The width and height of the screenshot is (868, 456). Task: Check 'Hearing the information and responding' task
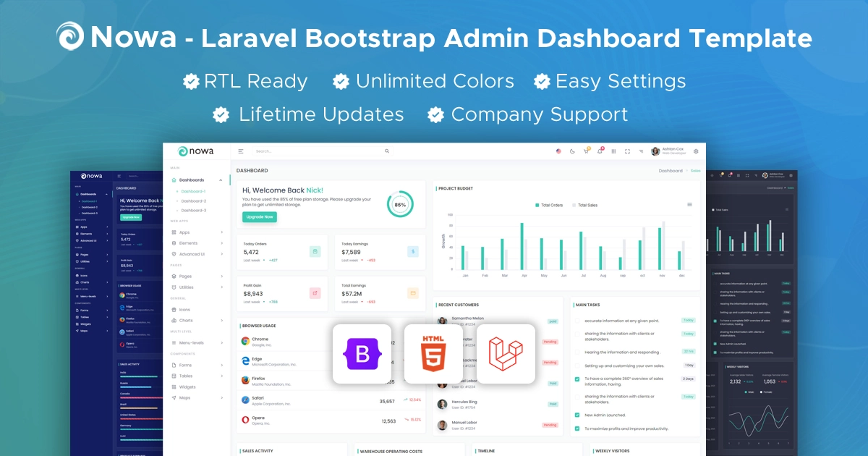[577, 352]
